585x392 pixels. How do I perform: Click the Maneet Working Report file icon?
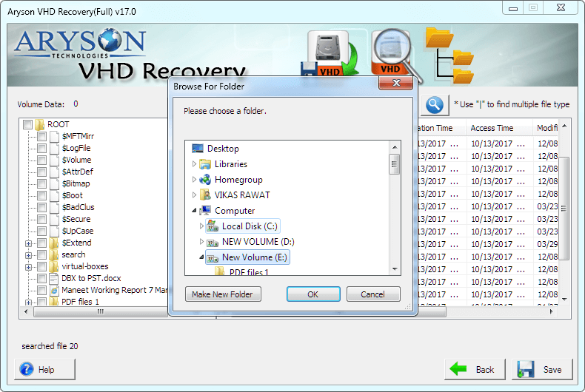[54, 290]
